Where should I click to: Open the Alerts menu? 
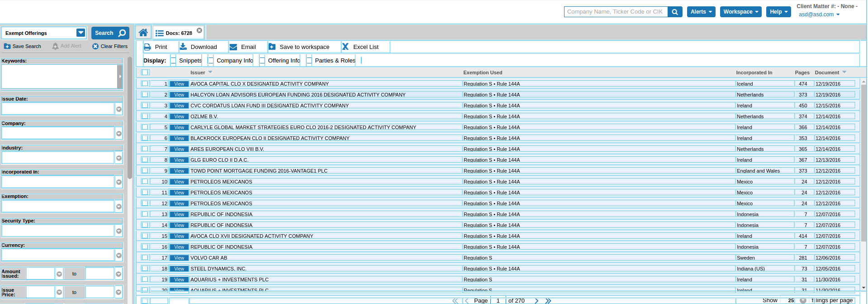point(701,12)
